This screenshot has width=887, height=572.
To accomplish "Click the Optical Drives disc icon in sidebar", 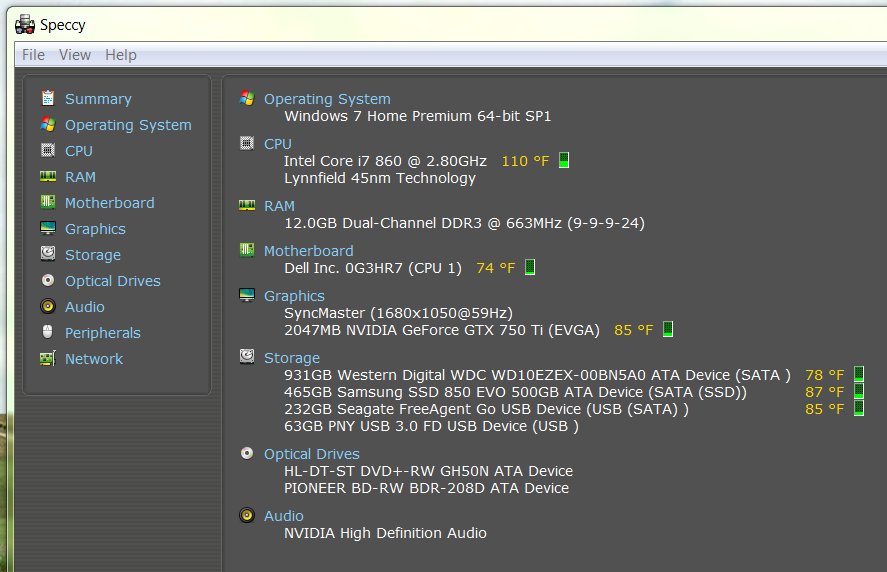I will 47,280.
